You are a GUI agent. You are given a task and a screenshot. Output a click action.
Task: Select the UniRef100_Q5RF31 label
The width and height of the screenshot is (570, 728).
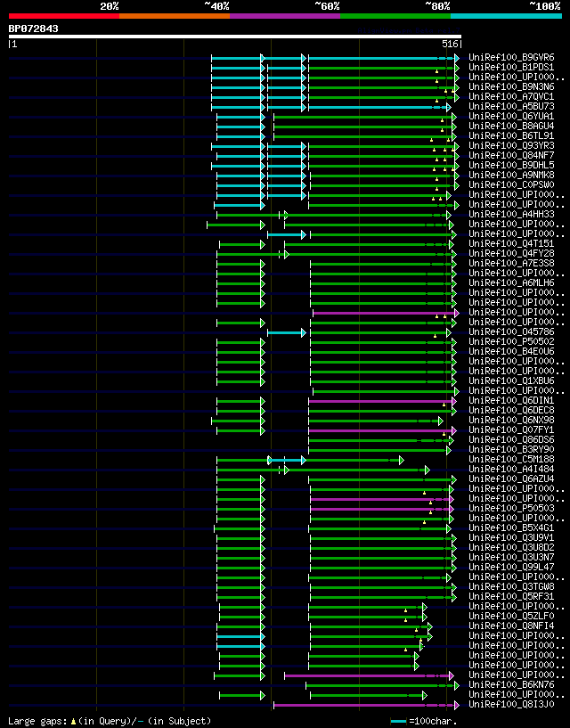click(511, 597)
